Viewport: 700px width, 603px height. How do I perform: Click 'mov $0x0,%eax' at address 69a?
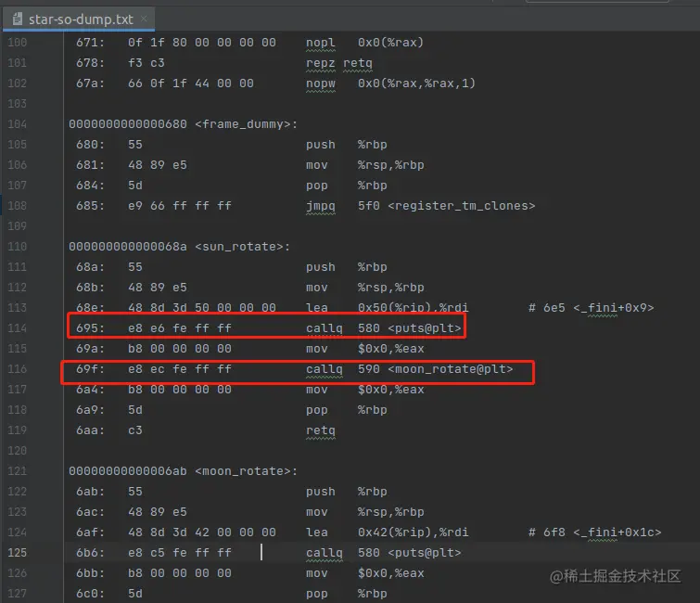coord(364,349)
